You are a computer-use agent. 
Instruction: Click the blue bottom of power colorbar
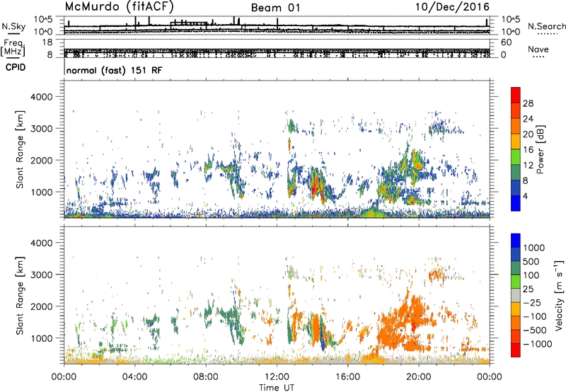pos(516,203)
